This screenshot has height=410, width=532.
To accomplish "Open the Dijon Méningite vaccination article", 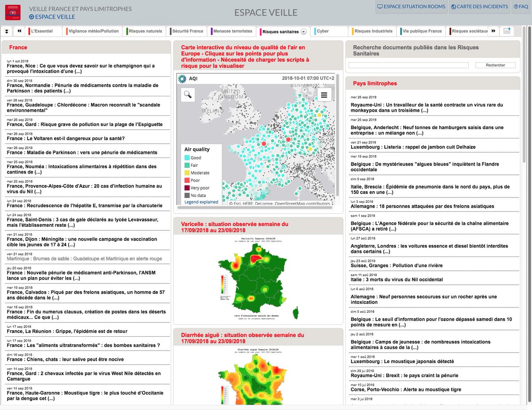I will tap(82, 242).
